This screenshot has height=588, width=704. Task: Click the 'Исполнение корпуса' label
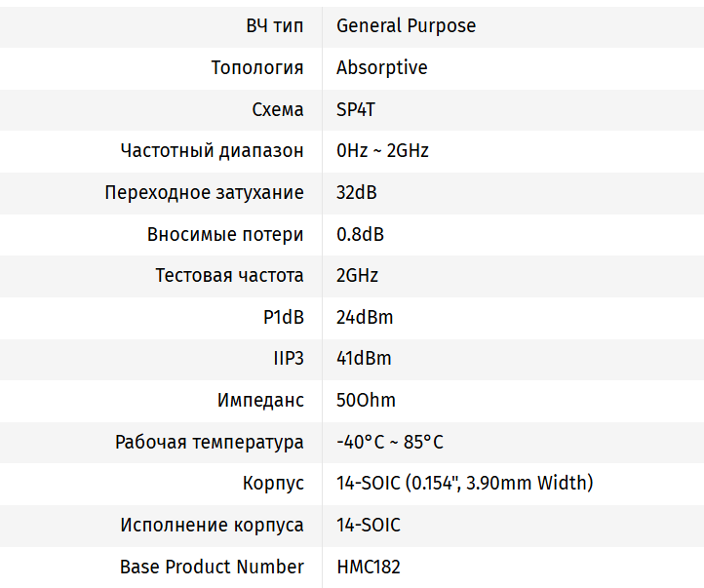[212, 526]
